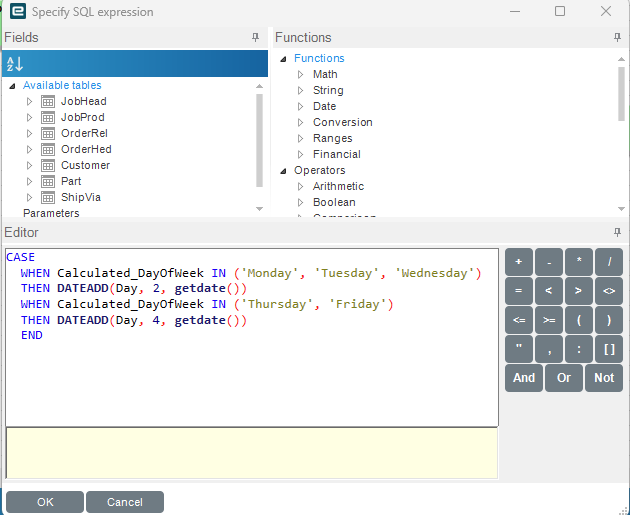Insert the less-than-or-equal operator
This screenshot has width=630, height=515.
tap(518, 320)
